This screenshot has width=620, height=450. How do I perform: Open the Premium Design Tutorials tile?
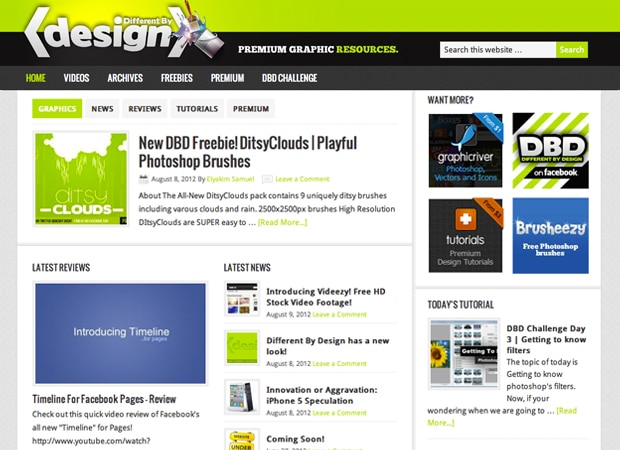[x=465, y=236]
